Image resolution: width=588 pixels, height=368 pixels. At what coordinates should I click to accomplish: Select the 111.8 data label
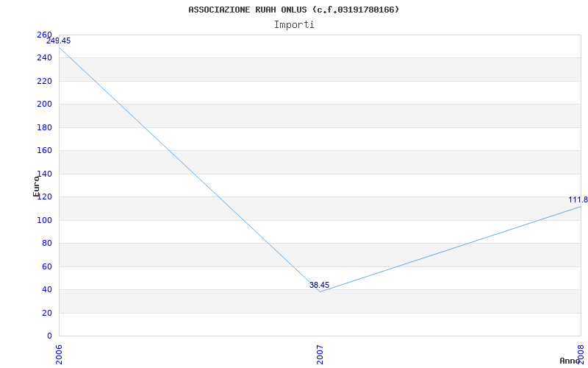pos(578,199)
